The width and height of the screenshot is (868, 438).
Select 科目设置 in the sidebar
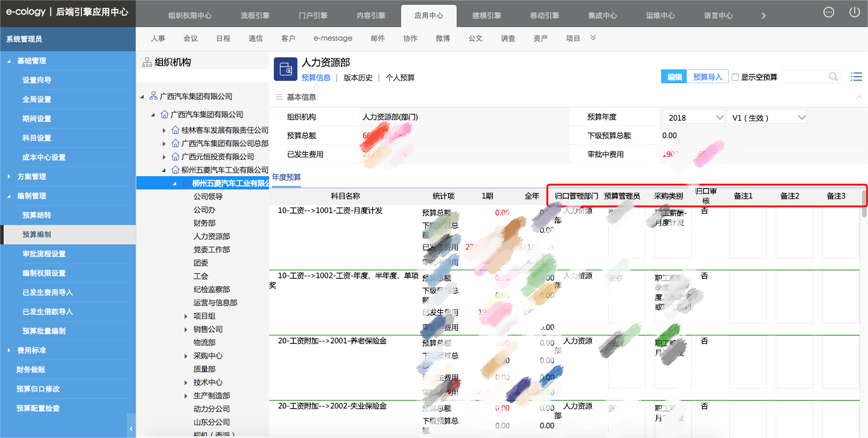(x=37, y=138)
